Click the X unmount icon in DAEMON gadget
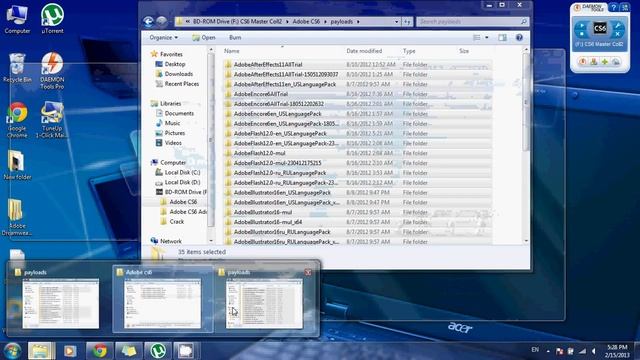640x360 pixels. click(x=618, y=34)
